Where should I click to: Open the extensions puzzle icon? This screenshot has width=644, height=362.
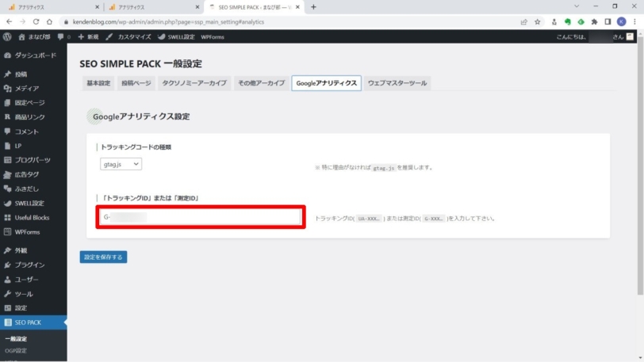pos(594,21)
